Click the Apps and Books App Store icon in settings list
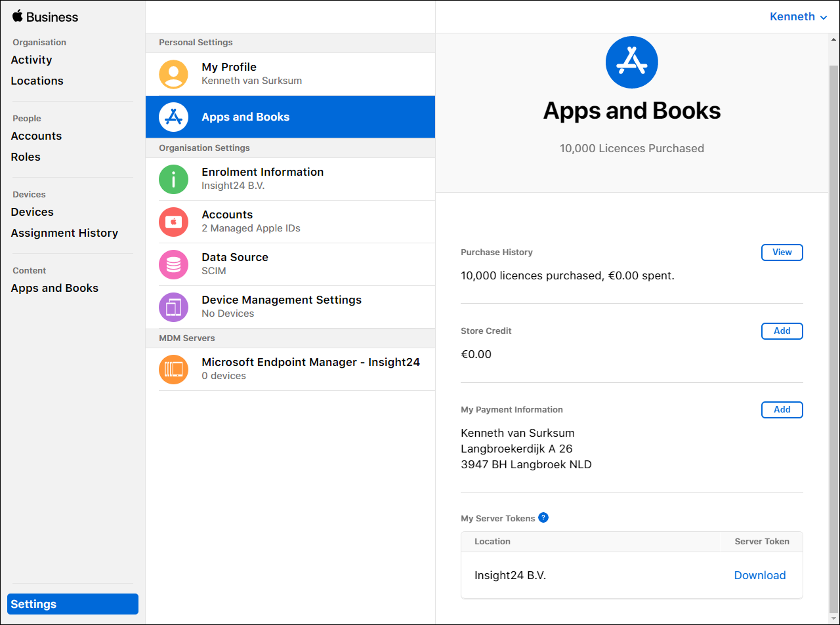Viewport: 840px width, 625px height. (173, 117)
